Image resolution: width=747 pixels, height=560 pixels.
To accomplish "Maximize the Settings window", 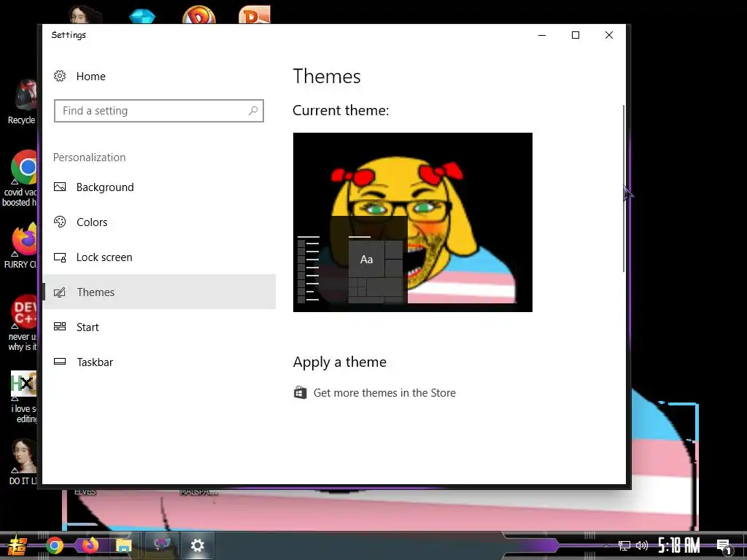I will point(576,35).
